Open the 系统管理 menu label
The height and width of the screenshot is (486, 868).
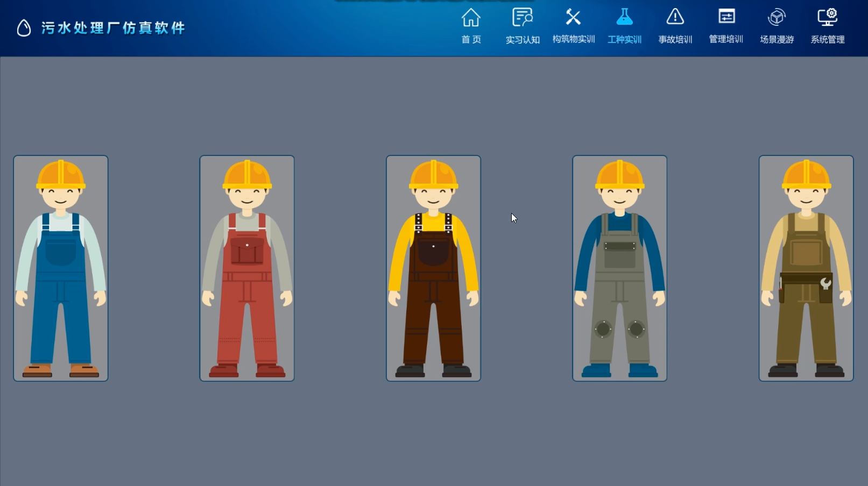tap(828, 40)
